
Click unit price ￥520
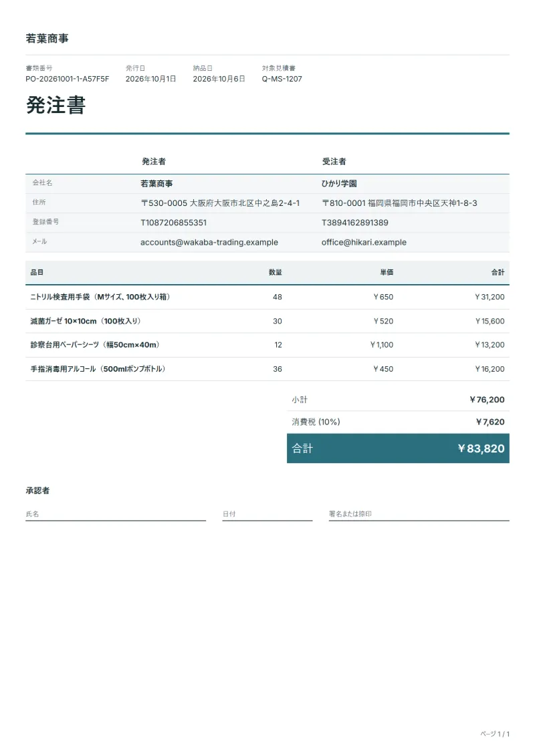coord(383,321)
